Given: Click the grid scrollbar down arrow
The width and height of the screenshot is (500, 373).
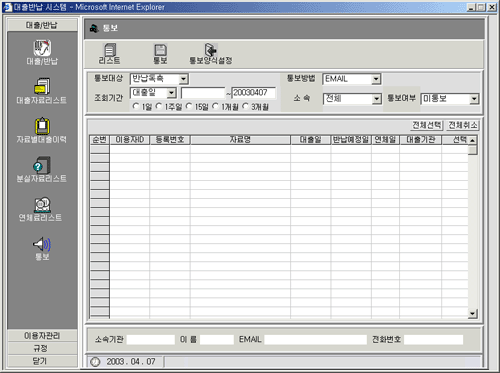Looking at the screenshot, I should pos(473,313).
